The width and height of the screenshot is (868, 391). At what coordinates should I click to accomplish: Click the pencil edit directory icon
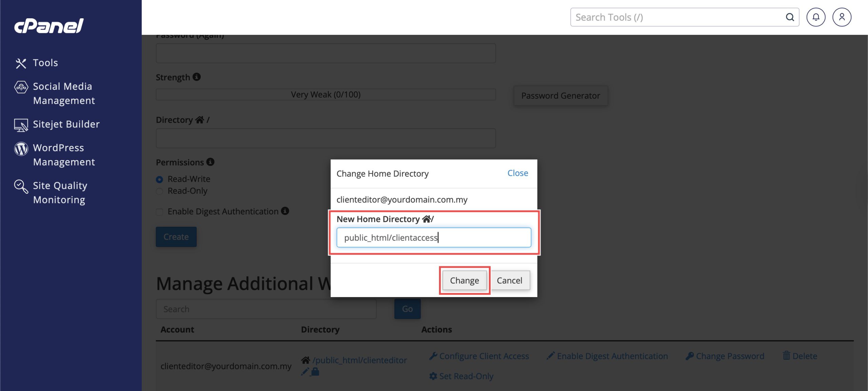[x=304, y=372]
